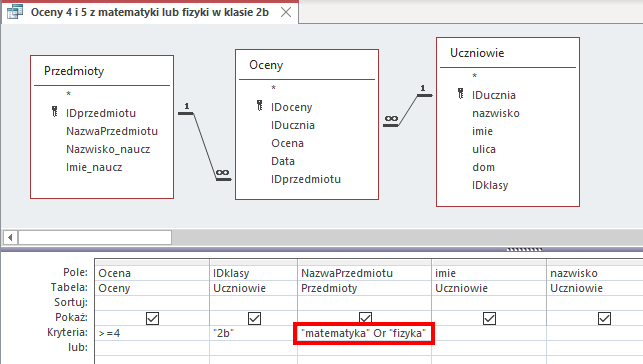The image size is (643, 364).
Task: Select the query tab titled Oceny 4 i 5
Action: 150,12
